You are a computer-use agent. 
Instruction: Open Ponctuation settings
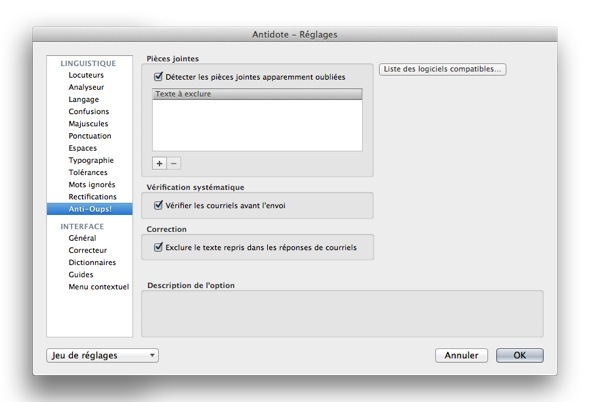(90, 136)
